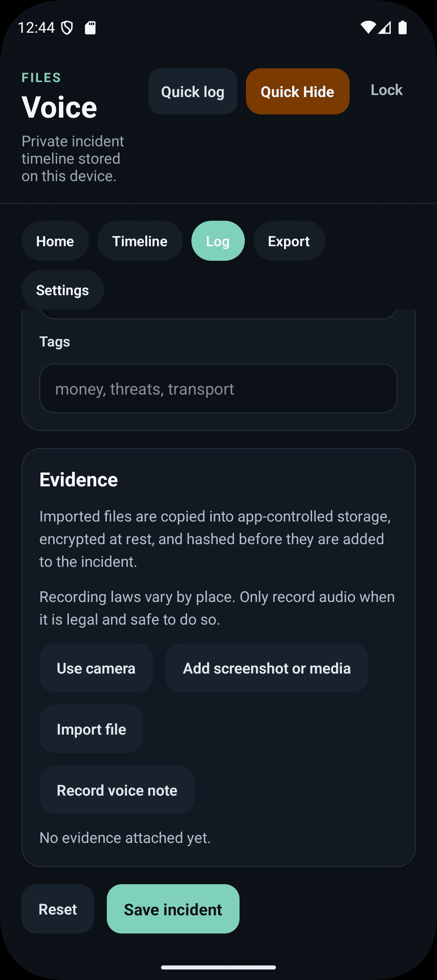Tap the Wi-Fi status icon
Viewport: 437px width, 980px height.
[369, 27]
